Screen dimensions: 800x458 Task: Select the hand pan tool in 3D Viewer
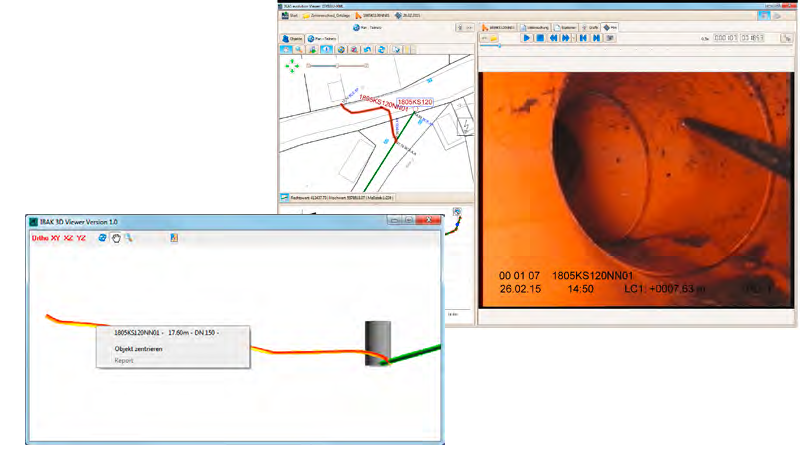coord(116,238)
